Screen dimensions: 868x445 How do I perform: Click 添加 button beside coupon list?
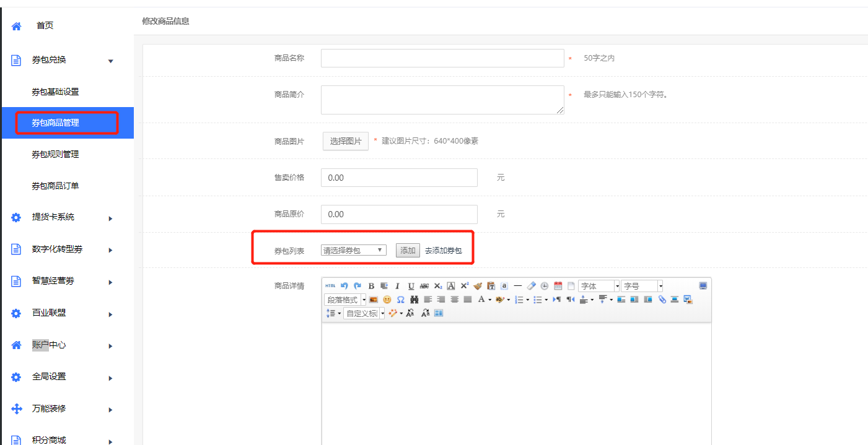[408, 251]
